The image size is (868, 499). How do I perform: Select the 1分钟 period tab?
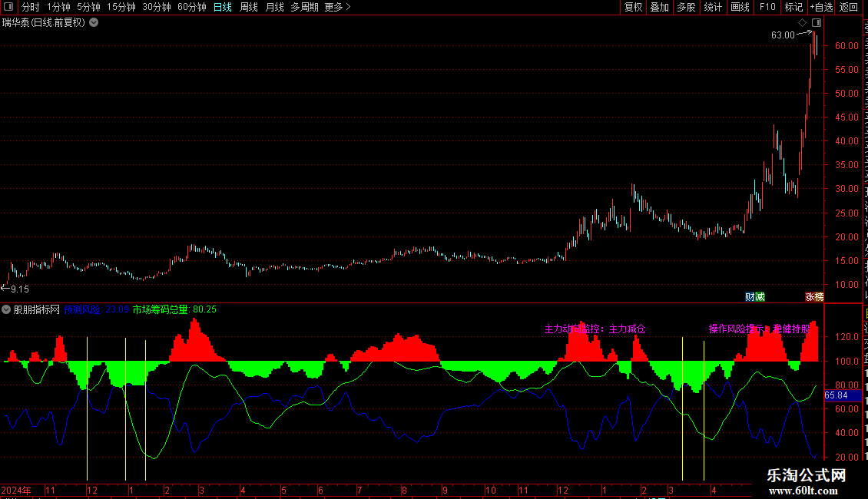coord(58,7)
